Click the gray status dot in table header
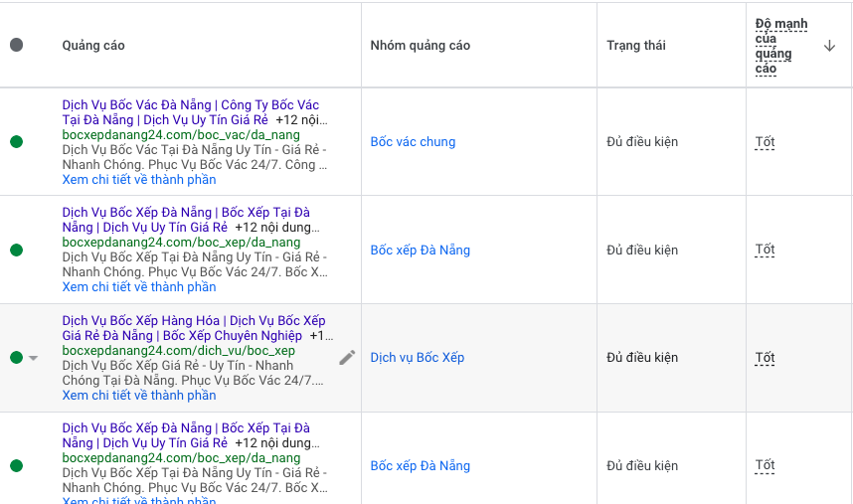The width and height of the screenshot is (853, 504). (16, 45)
